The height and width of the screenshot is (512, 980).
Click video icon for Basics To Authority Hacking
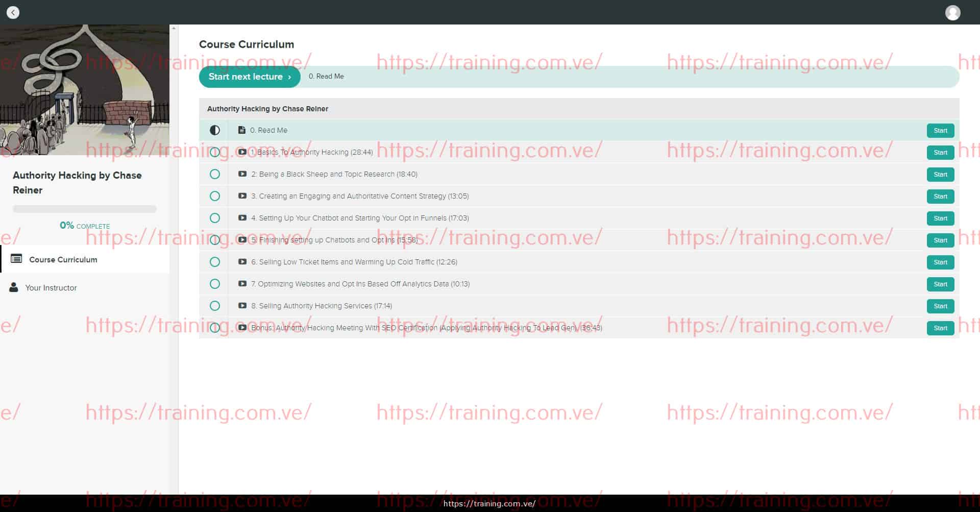point(242,152)
